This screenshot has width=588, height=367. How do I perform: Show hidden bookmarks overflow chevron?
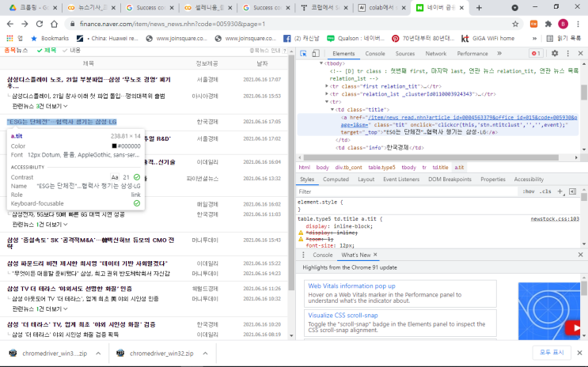[534, 38]
